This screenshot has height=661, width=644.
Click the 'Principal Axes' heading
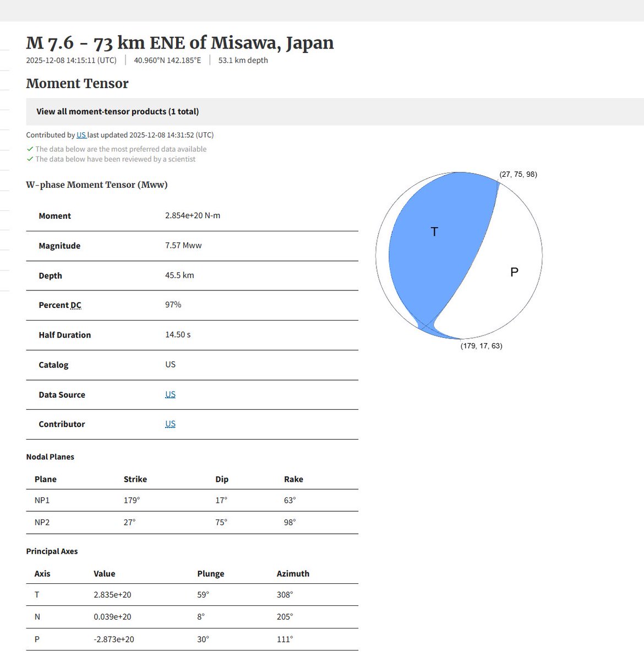point(52,551)
